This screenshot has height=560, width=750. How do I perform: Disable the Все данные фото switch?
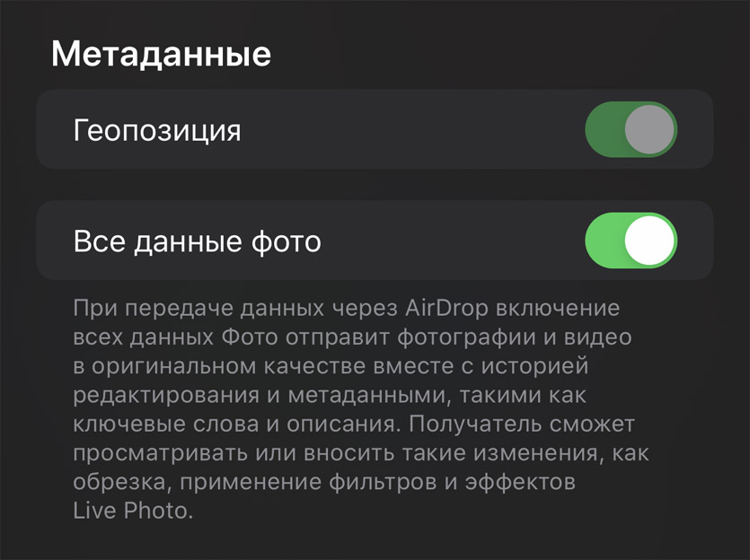(631, 241)
